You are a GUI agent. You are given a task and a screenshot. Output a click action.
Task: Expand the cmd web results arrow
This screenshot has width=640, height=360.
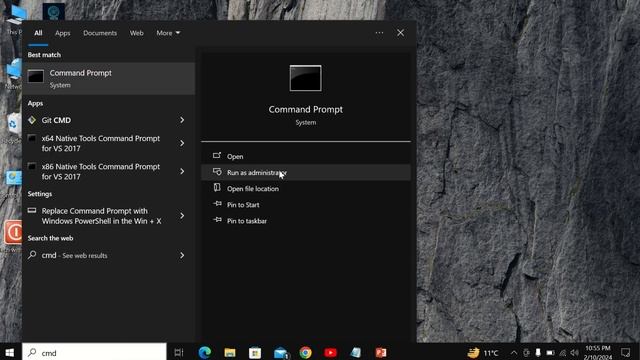click(182, 256)
